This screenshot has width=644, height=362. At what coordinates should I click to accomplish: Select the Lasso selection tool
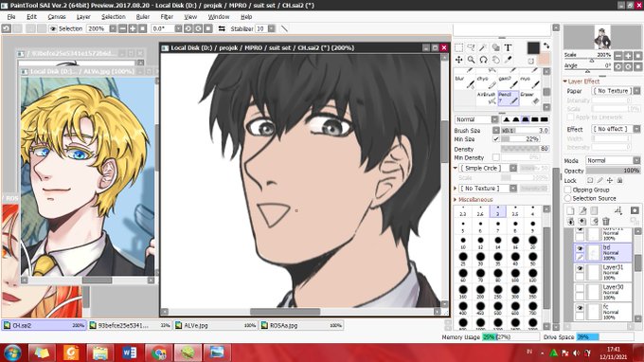[x=471, y=48]
